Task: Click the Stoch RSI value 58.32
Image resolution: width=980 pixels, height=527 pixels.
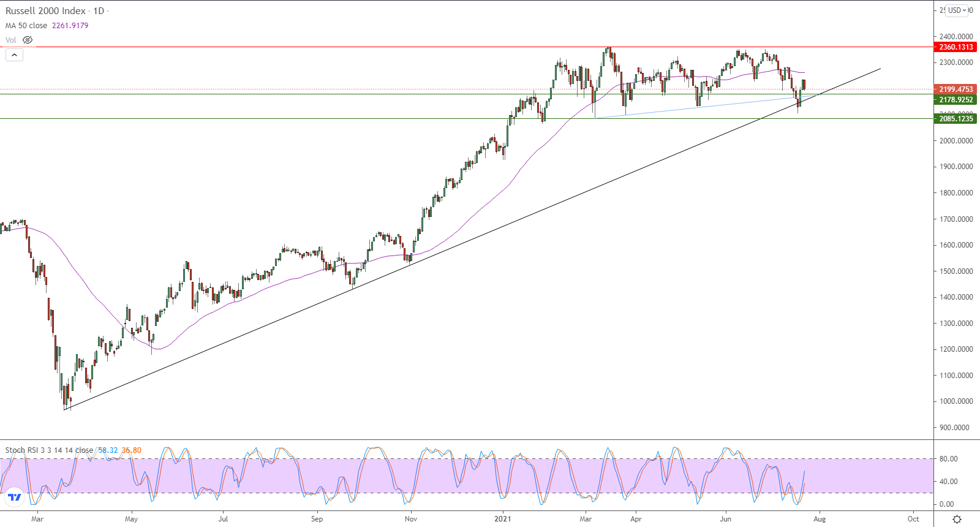Action: pyautogui.click(x=108, y=450)
